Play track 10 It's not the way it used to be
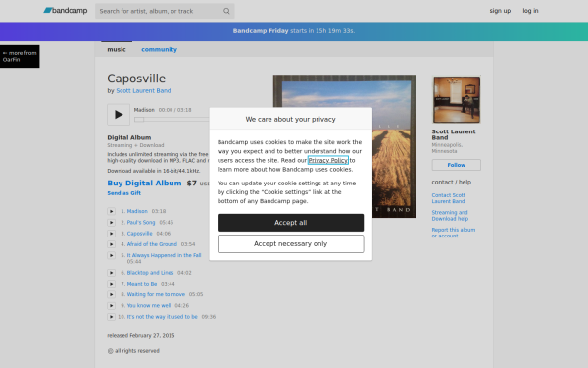 [111, 317]
